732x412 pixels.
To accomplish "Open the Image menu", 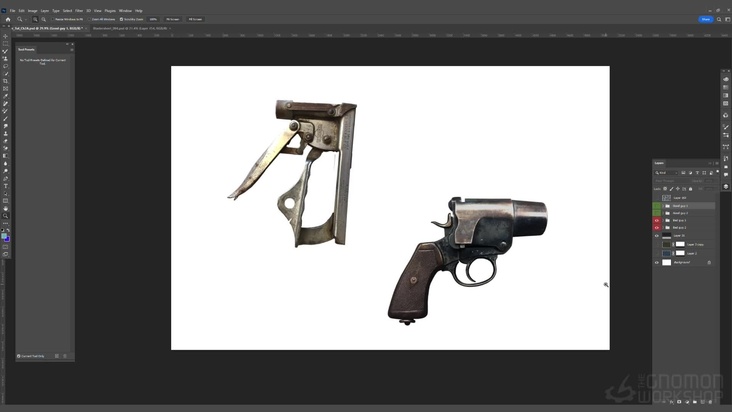I will [32, 10].
